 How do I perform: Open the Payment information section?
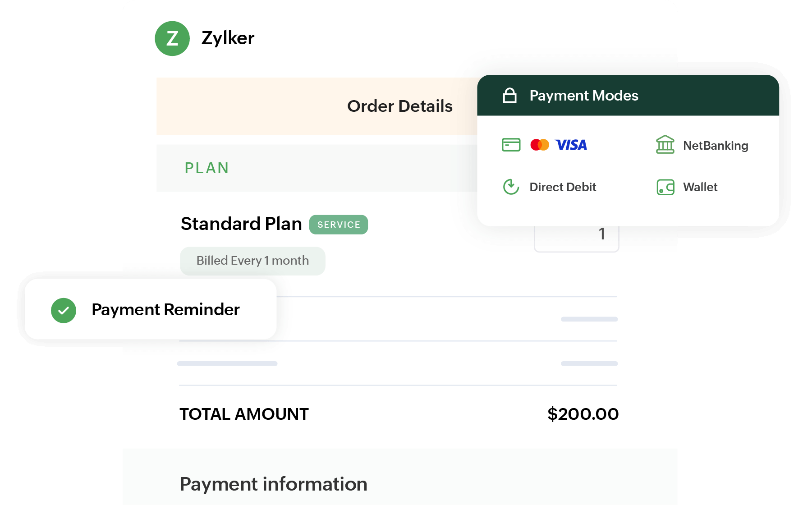click(273, 484)
